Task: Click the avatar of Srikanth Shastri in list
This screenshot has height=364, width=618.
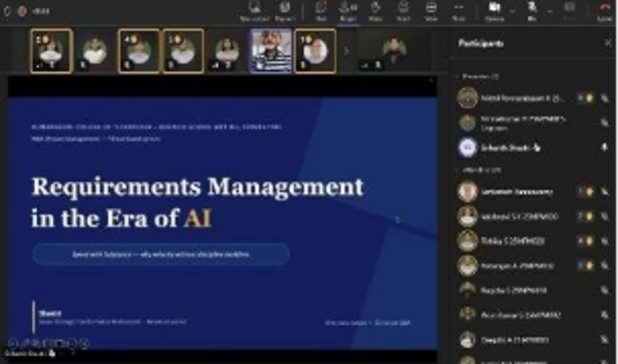Action: [467, 148]
